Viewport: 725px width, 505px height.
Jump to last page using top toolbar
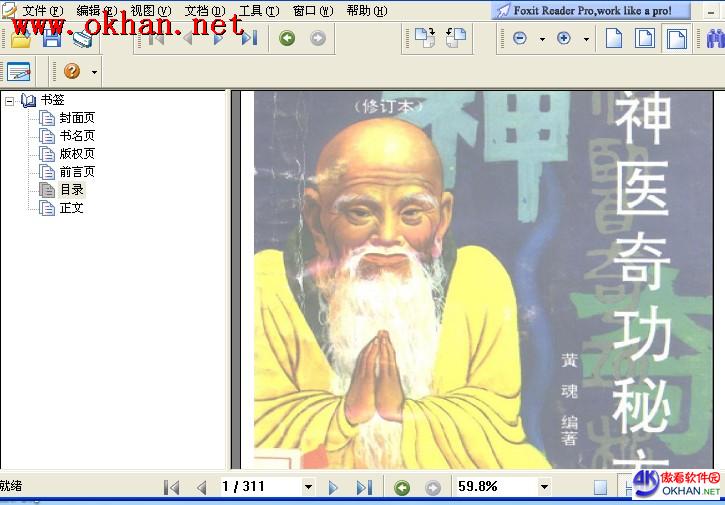pyautogui.click(x=249, y=38)
